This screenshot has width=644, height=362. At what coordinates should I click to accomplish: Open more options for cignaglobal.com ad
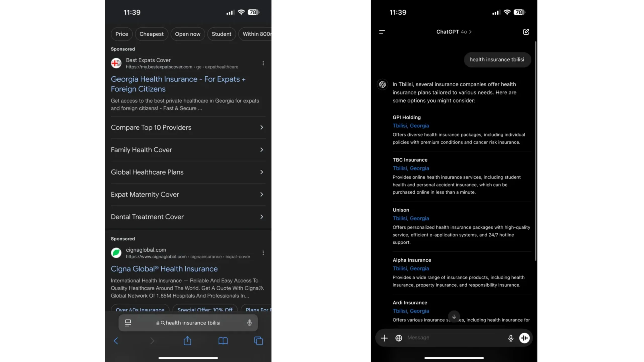pos(263,253)
